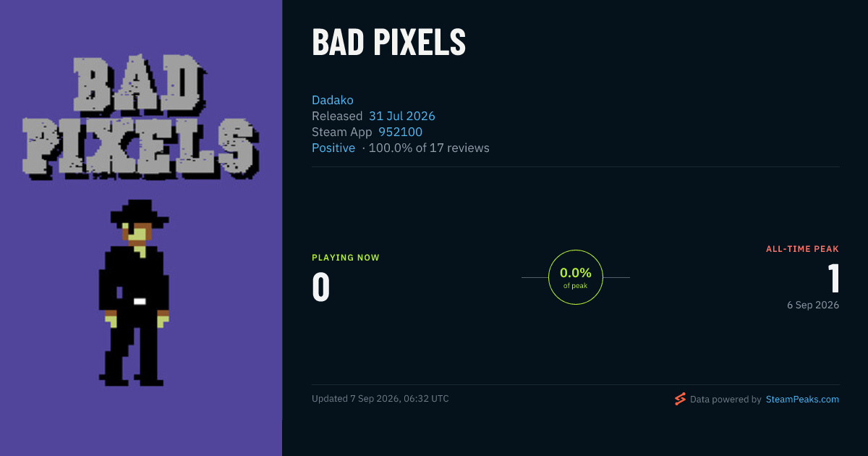Open the Dadako developer link
Screen dimensions: 868x456
[333, 100]
